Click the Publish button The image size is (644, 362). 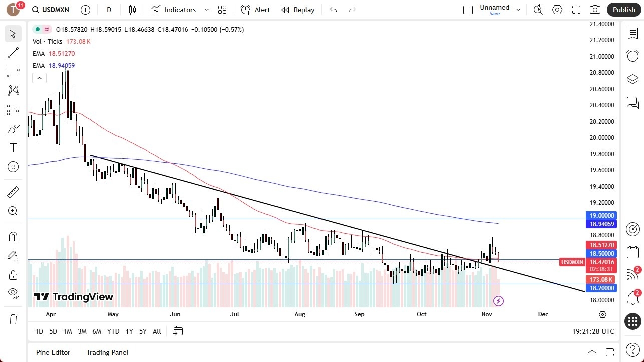coord(623,9)
